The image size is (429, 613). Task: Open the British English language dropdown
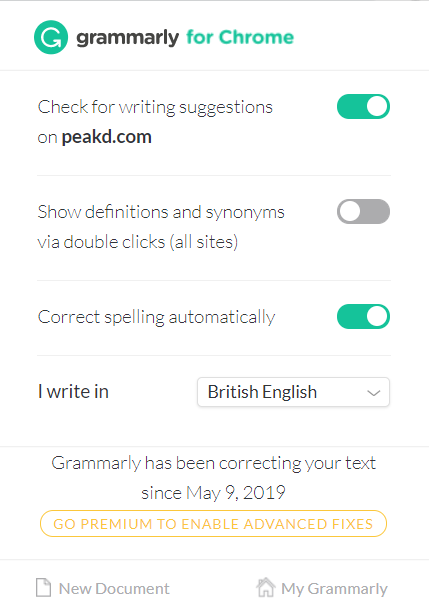[x=293, y=392]
